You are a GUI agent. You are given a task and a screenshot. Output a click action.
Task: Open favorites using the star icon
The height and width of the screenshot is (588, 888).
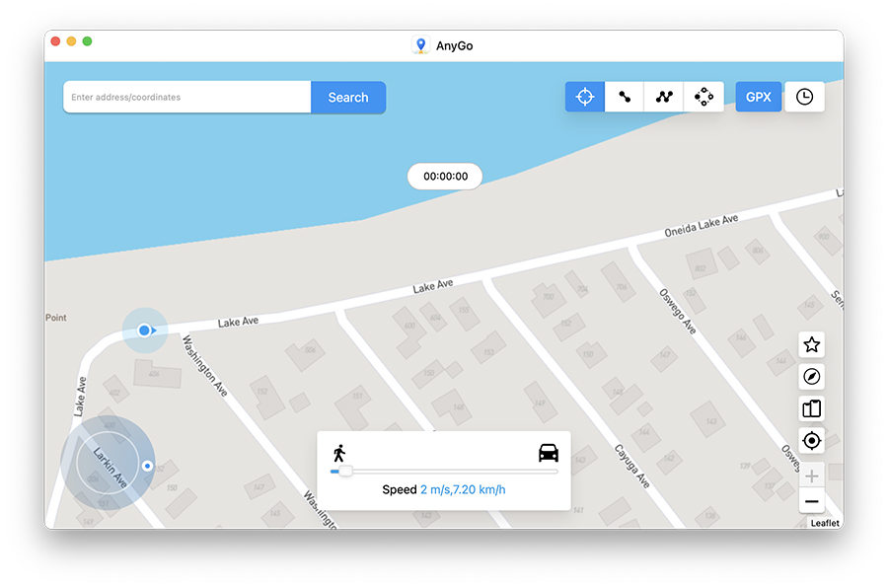click(x=811, y=345)
